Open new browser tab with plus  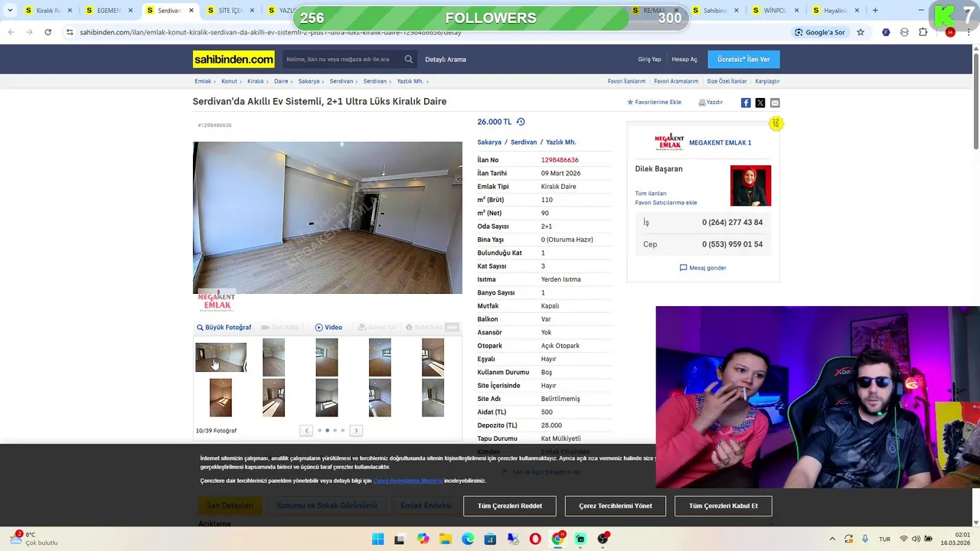[x=875, y=11]
